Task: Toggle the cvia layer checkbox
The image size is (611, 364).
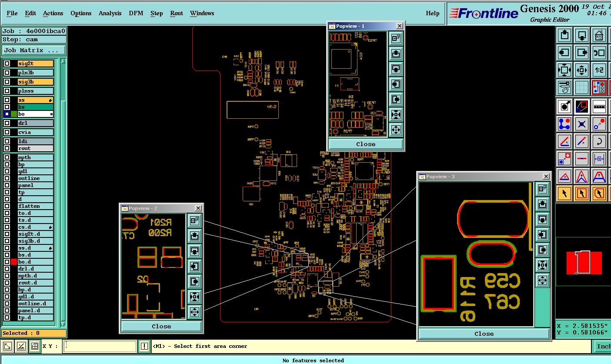Action: point(7,132)
